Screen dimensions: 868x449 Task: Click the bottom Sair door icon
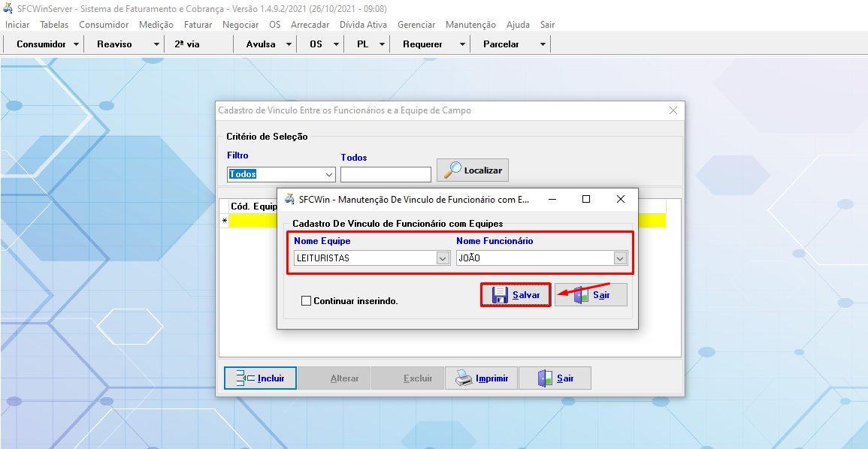coord(545,378)
